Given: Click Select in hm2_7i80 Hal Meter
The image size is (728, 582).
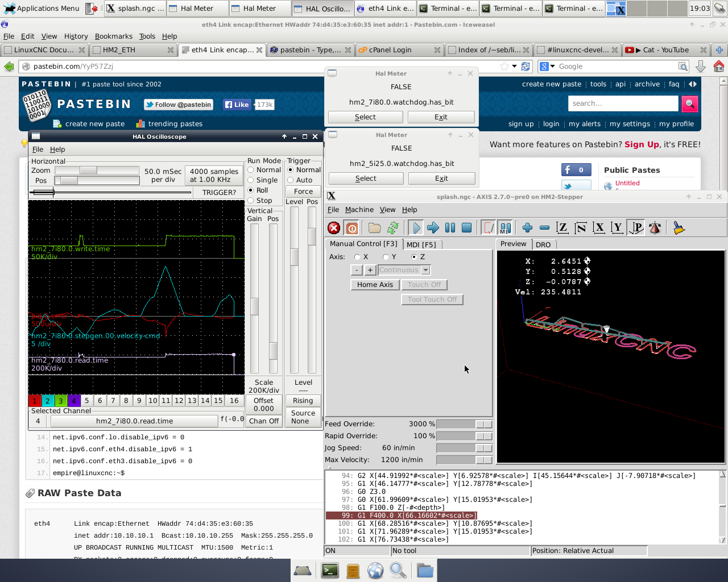Looking at the screenshot, I should pos(365,117).
